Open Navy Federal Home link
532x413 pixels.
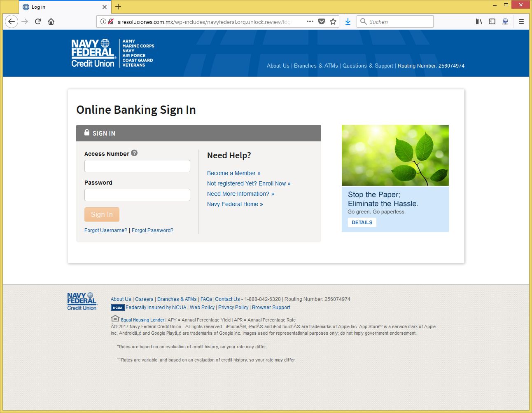(x=235, y=204)
